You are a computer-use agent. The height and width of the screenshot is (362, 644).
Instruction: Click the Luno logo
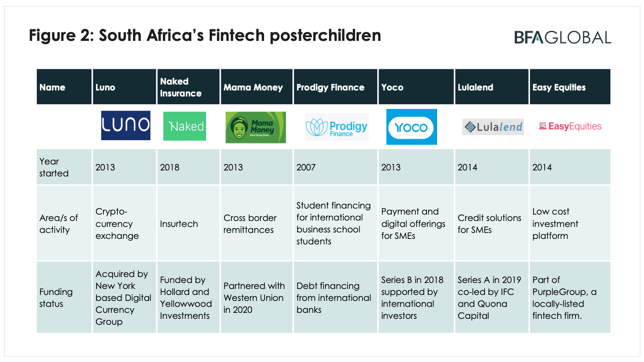tap(126, 125)
